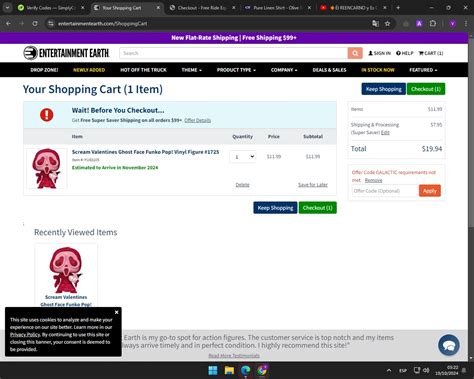Expand the Theme menu

click(191, 70)
